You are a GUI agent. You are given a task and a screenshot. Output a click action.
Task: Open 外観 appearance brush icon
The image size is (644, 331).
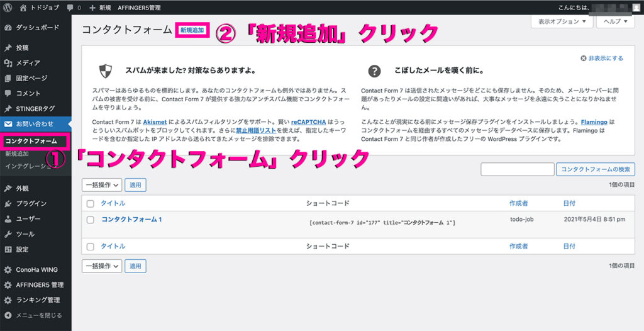coord(8,188)
